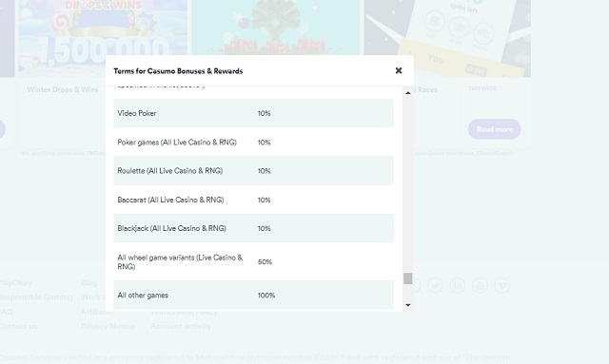
Task: Open the Twitter social icon in the footer
Action: (436, 286)
